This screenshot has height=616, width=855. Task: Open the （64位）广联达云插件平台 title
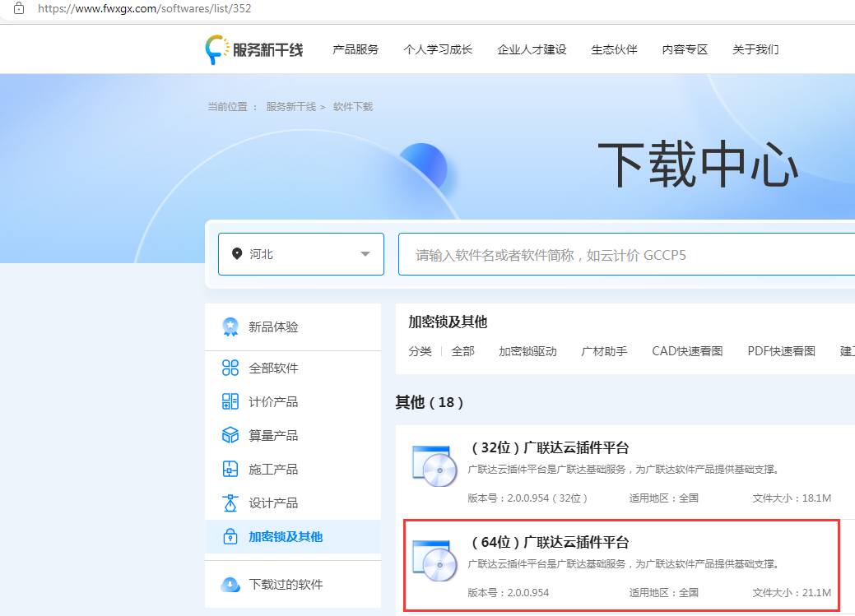click(549, 542)
